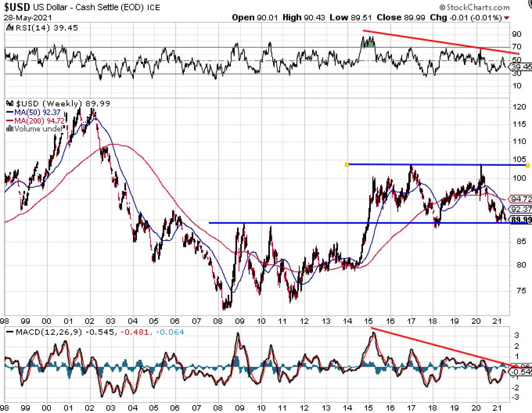Screen dimensions: 532x413
Task: Click the candlestick icon beside $USD (Weekly)
Action: coord(10,103)
